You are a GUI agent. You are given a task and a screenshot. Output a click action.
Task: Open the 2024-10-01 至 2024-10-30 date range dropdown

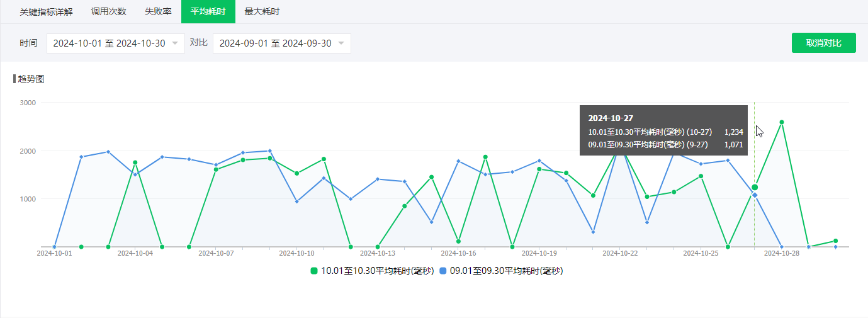(x=116, y=43)
